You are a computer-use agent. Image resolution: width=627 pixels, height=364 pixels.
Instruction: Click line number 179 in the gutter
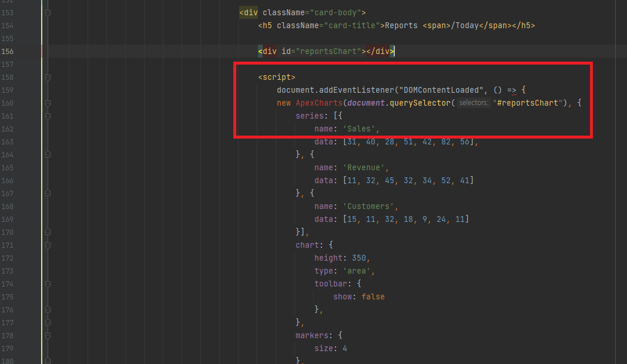7,348
